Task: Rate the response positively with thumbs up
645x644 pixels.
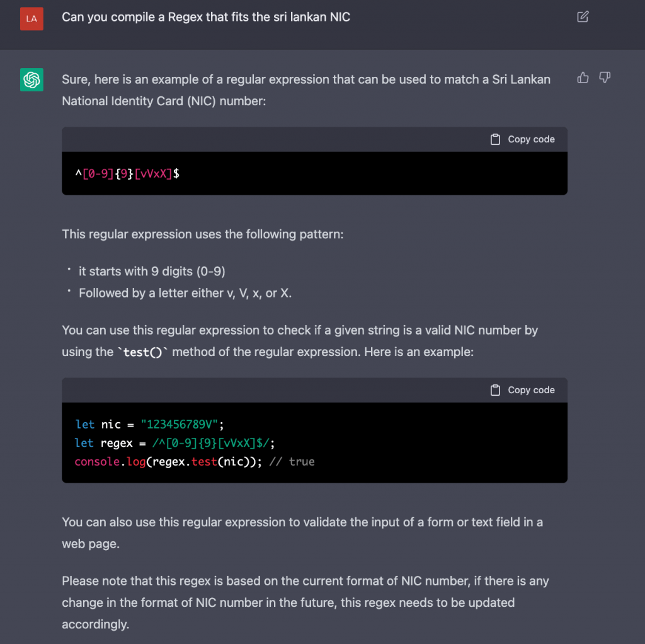Action: tap(583, 77)
